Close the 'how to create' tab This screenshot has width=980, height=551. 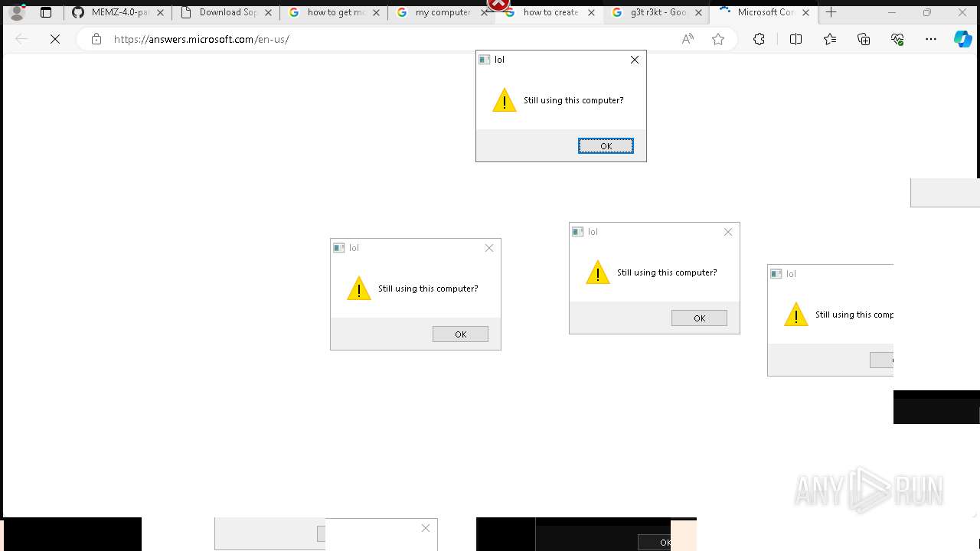[591, 12]
